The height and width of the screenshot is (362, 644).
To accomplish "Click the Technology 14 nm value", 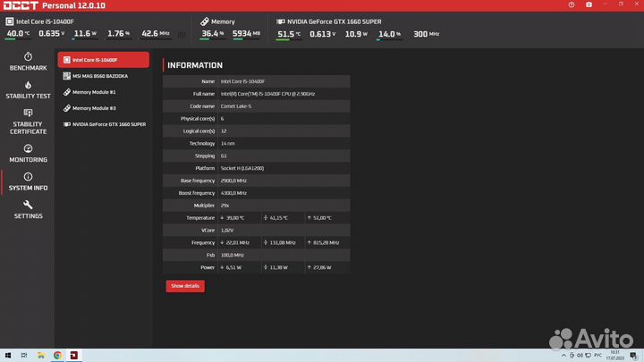I will coord(227,143).
